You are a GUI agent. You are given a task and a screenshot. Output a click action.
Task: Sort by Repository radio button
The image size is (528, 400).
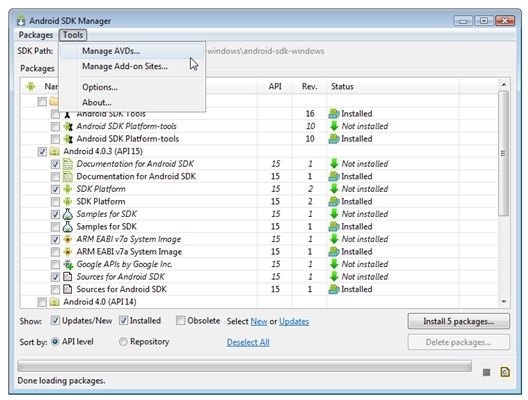tap(123, 342)
